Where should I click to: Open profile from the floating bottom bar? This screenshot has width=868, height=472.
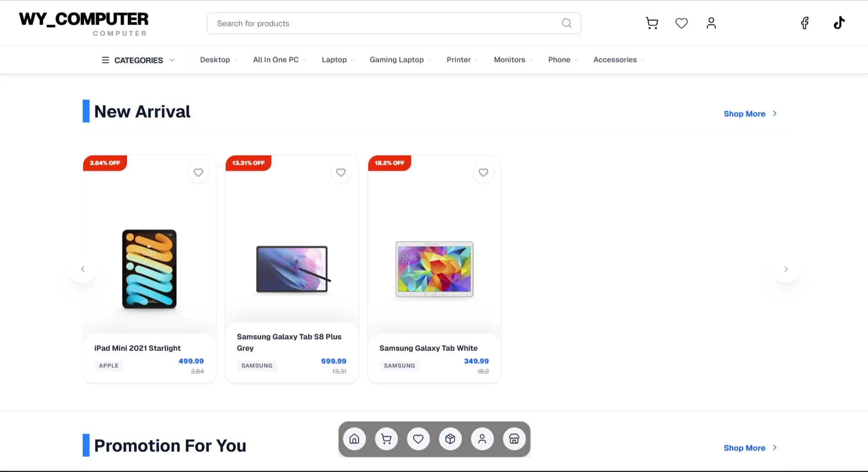tap(482, 439)
